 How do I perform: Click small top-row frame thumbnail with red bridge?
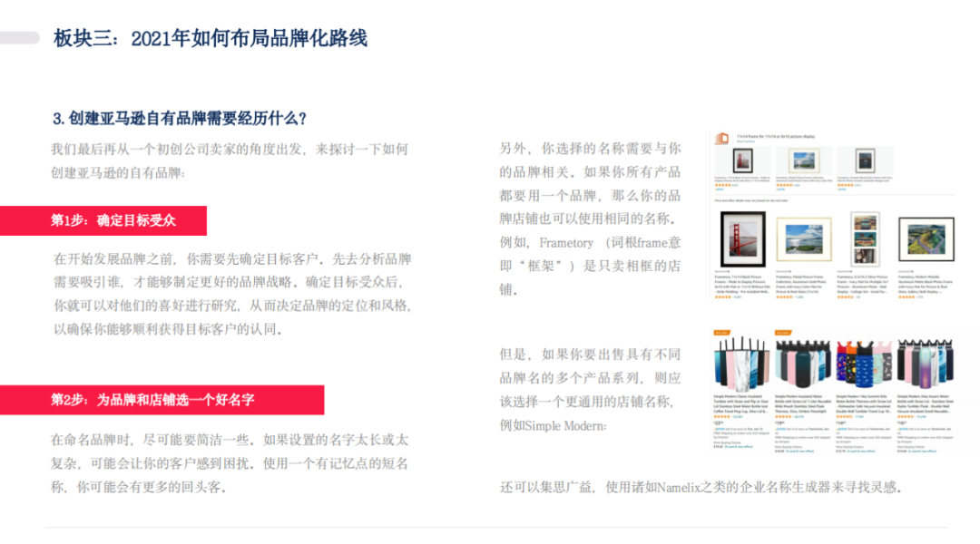point(742,161)
